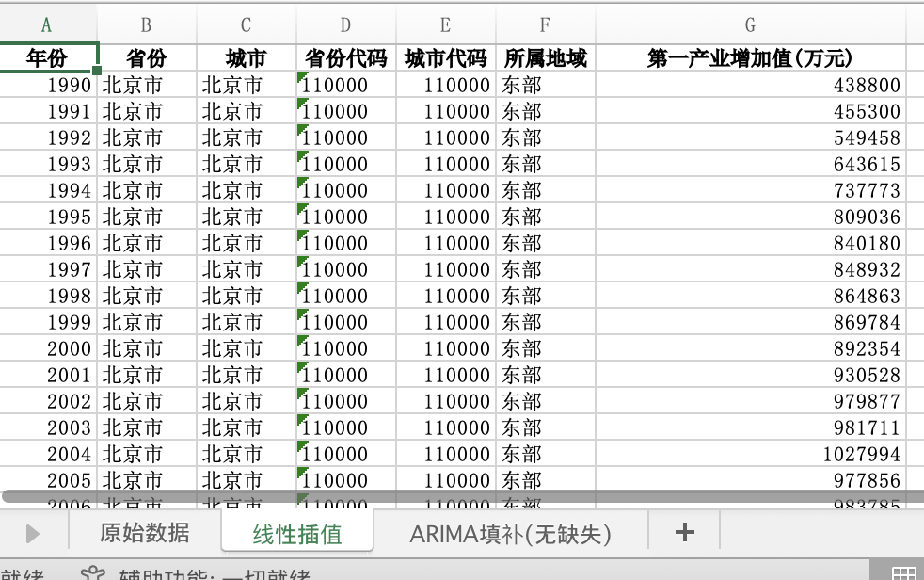Click the horizontal scrollbar at bottom

pyautogui.click(x=463, y=496)
